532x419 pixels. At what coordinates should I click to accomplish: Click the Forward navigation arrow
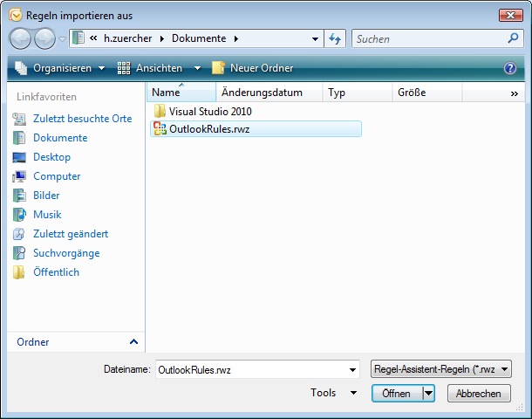(45, 38)
